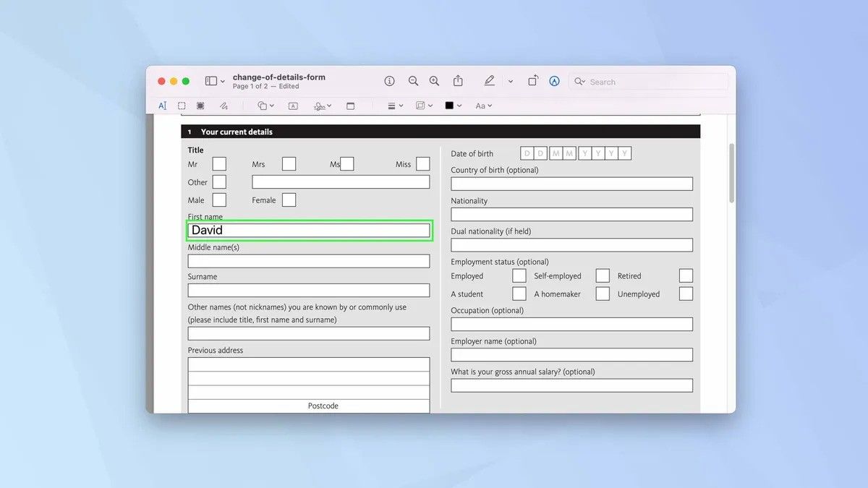Click the Middle name(s) field
The image size is (868, 488).
309,261
